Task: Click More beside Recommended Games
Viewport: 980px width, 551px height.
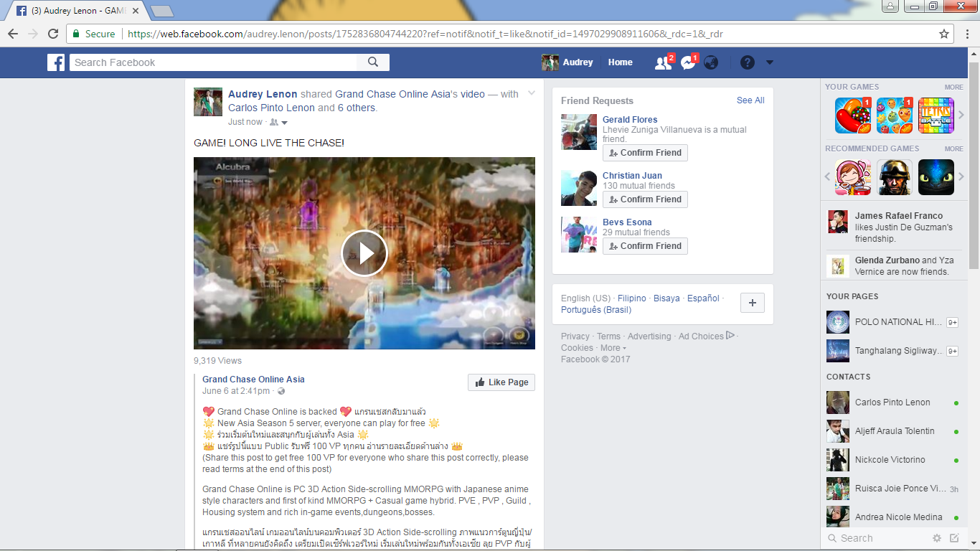Action: [953, 149]
